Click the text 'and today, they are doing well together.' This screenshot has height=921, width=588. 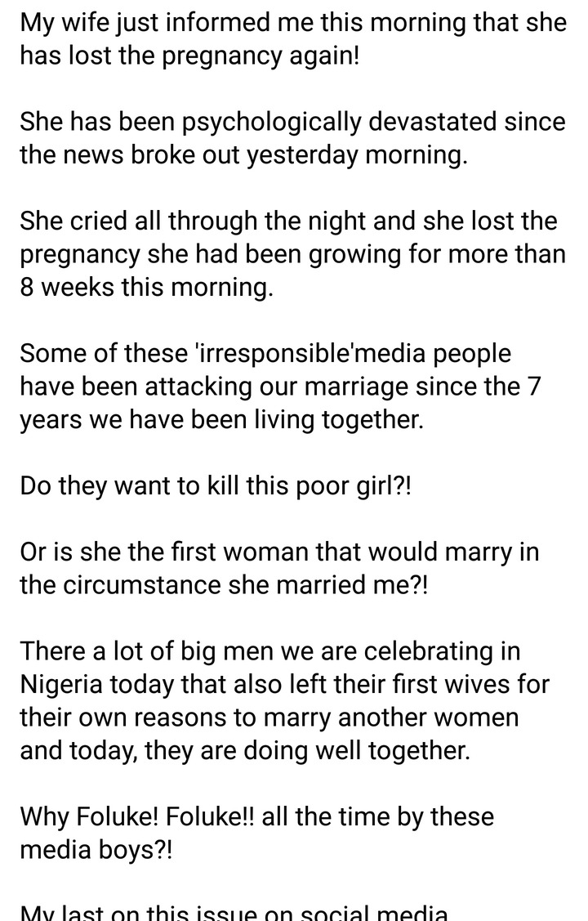pos(245,750)
